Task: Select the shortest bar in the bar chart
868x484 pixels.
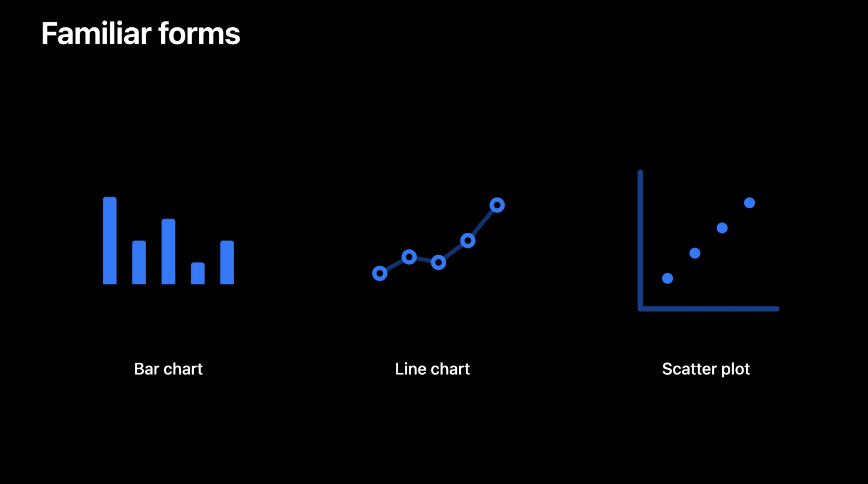Action: [198, 273]
